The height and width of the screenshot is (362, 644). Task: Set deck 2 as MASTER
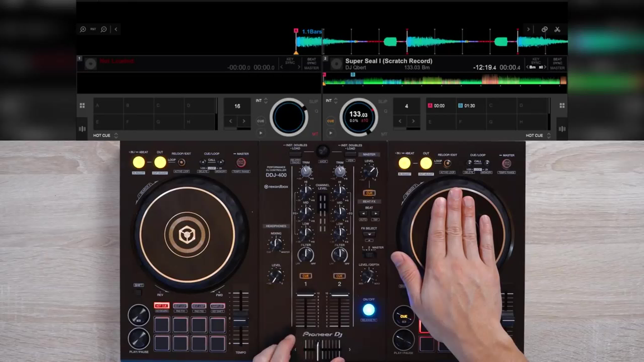(558, 68)
